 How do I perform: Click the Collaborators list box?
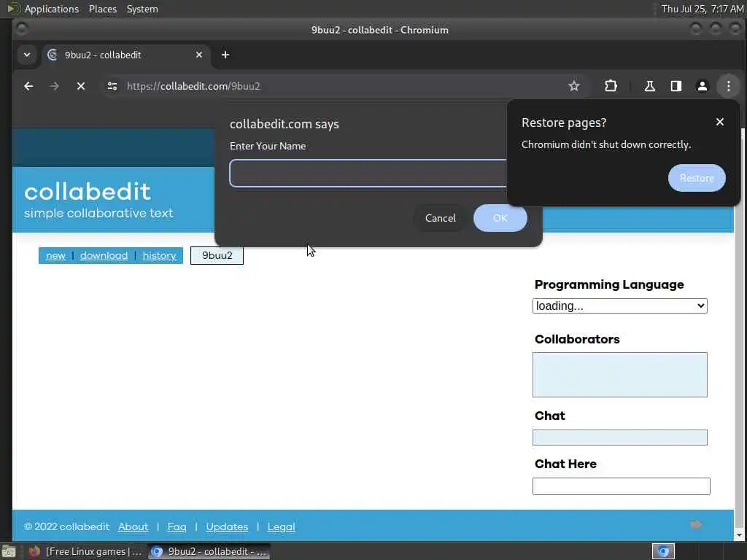pos(620,375)
